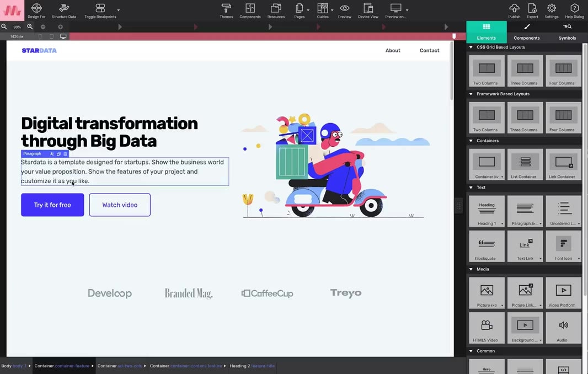Viewport: 588px width, 374px height.
Task: Toggle the Preview eye icon
Action: click(344, 10)
